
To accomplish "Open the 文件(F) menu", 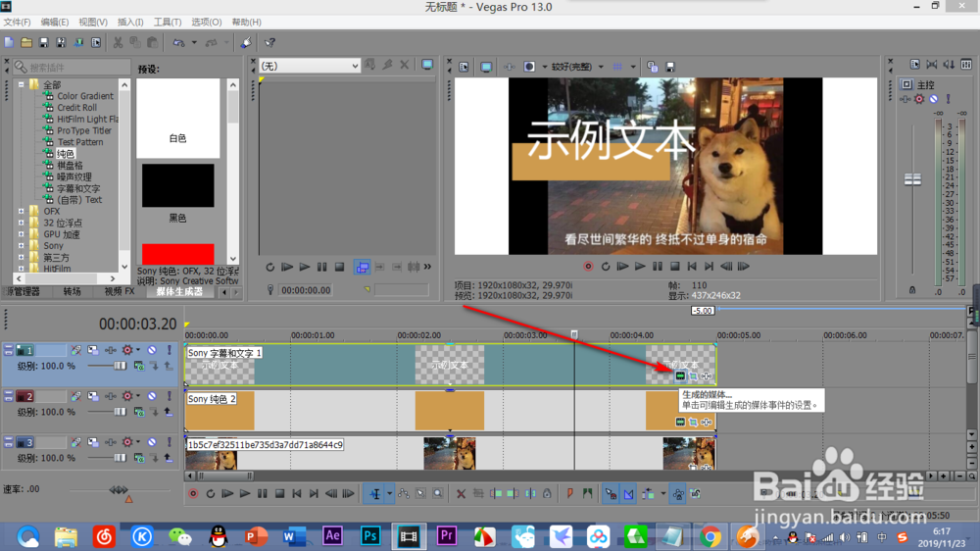I will tap(17, 22).
